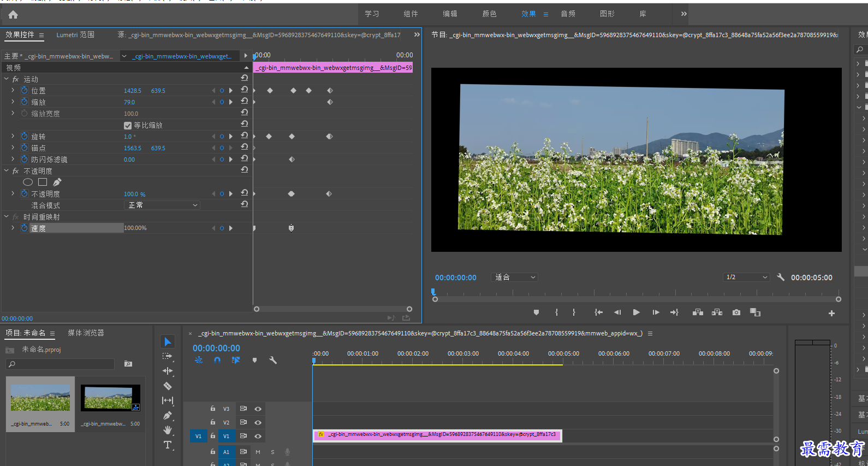Toggle animation stopwatch for Position
Image resolution: width=868 pixels, height=466 pixels.
[x=24, y=90]
